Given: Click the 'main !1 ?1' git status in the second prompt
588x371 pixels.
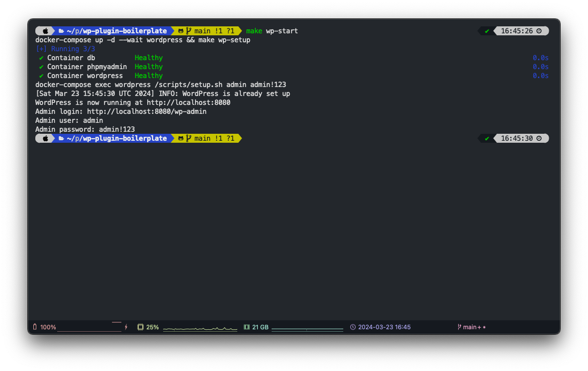Looking at the screenshot, I should pyautogui.click(x=214, y=139).
